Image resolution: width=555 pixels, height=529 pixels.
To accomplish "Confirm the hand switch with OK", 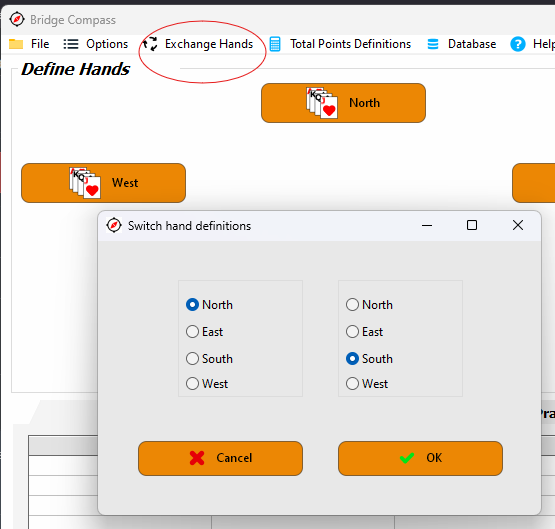I will pos(420,458).
